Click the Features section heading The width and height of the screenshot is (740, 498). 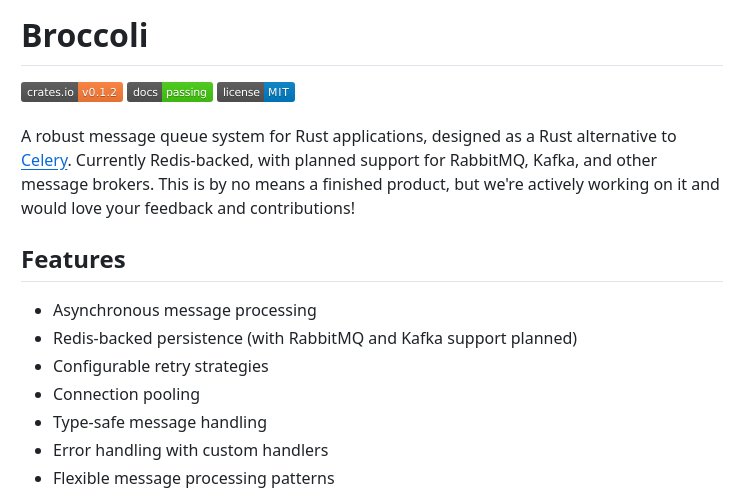click(74, 260)
